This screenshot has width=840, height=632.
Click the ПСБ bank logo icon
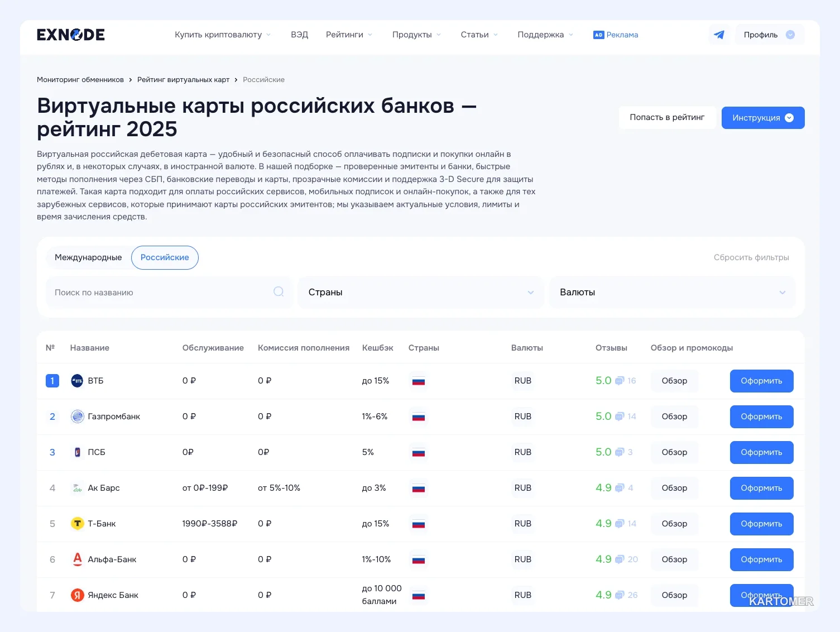coord(77,452)
